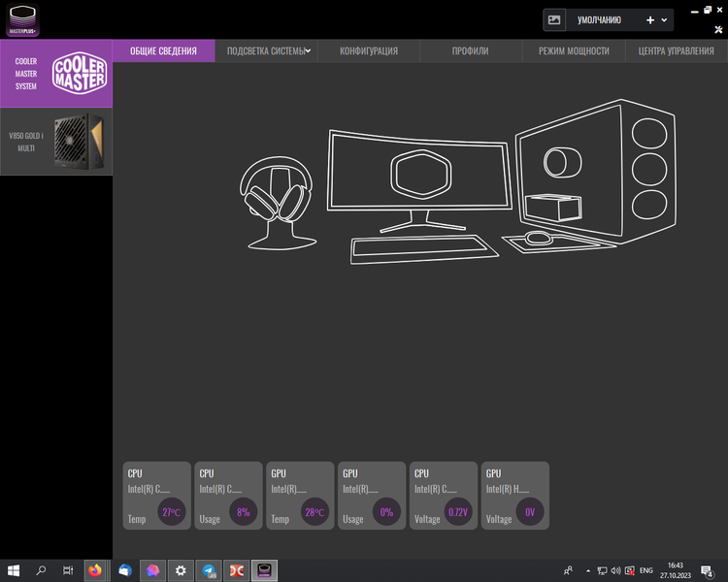
Task: Open Firefox from the taskbar
Action: [x=96, y=570]
